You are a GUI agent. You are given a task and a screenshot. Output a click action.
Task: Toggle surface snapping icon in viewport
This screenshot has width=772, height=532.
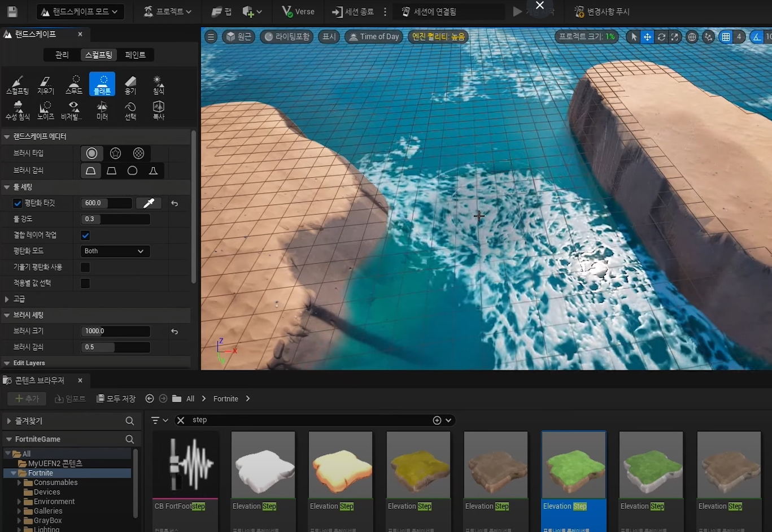coord(708,37)
